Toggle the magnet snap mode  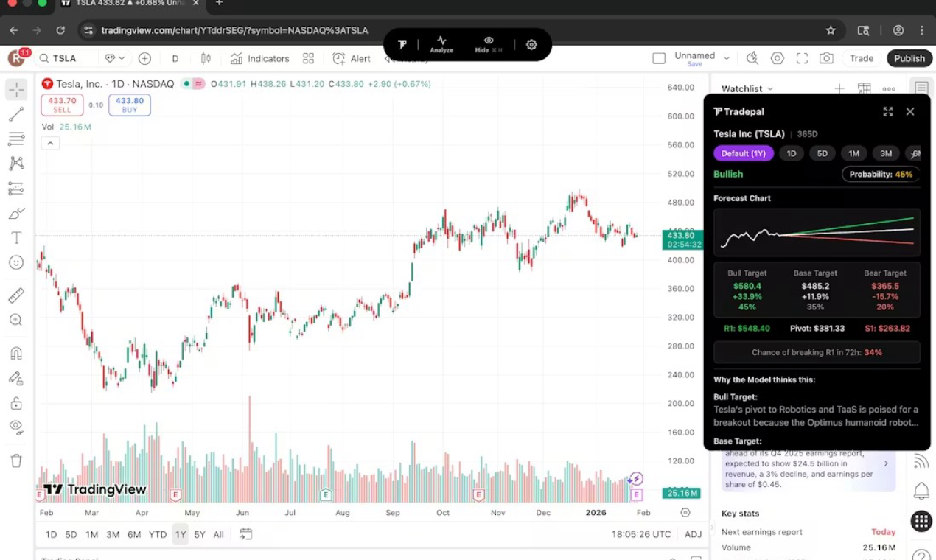pyautogui.click(x=16, y=353)
